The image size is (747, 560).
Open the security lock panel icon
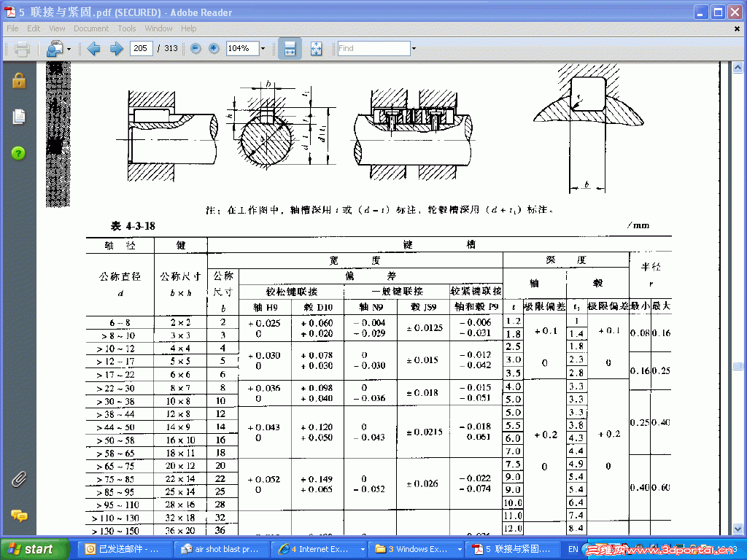tap(19, 81)
